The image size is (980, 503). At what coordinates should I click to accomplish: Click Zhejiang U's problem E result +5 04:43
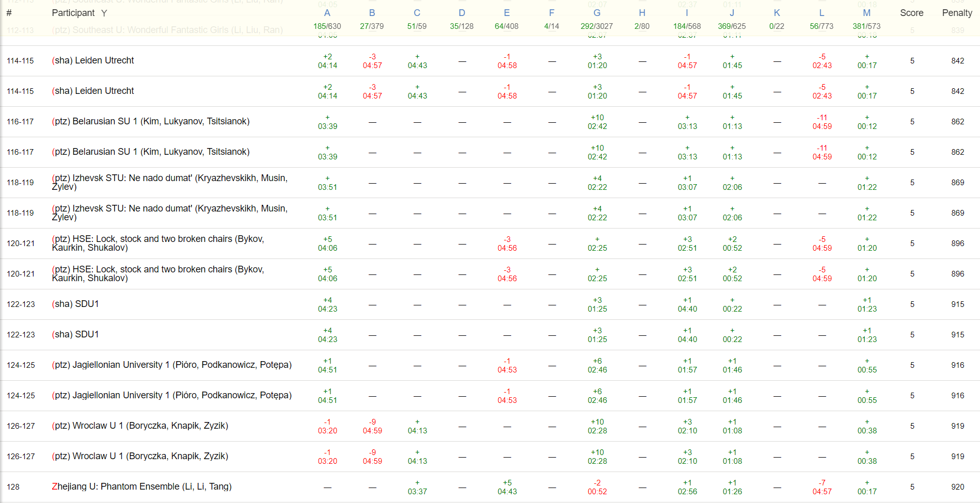pyautogui.click(x=507, y=487)
